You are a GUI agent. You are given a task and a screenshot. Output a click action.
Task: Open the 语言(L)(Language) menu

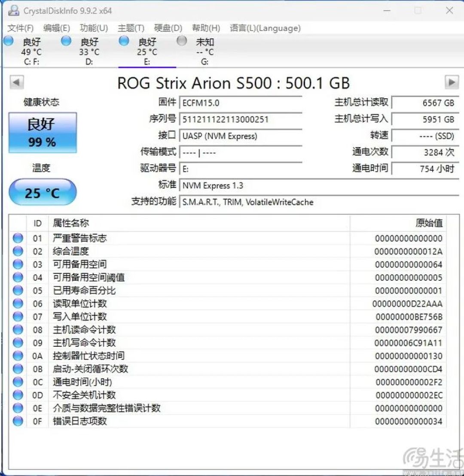pos(265,28)
